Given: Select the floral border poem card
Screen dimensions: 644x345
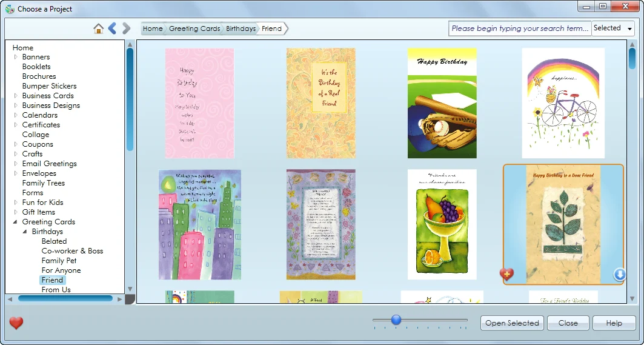Looking at the screenshot, I should tap(320, 224).
